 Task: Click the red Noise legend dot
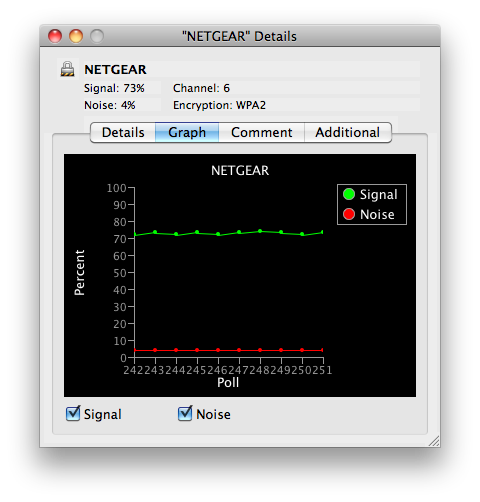(x=349, y=214)
